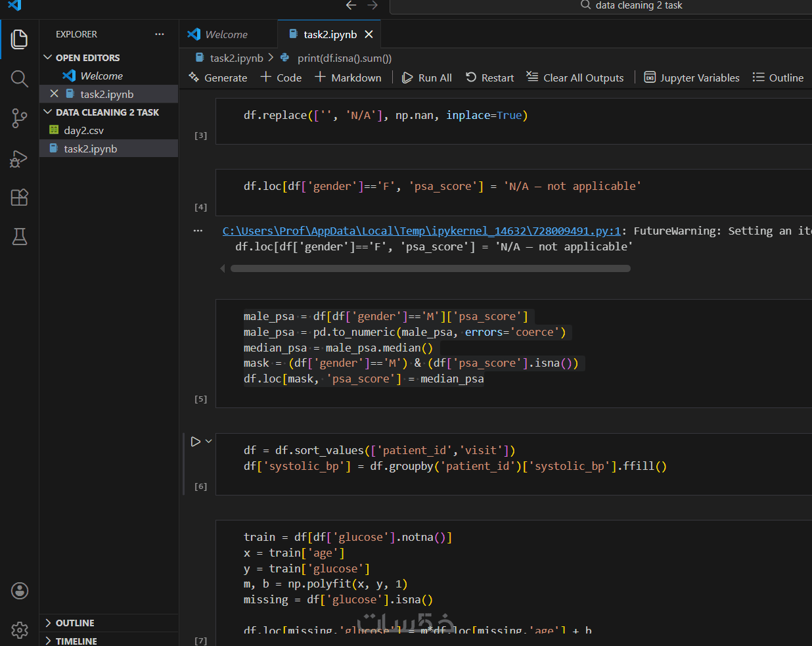Open the run options dropdown beside cell play button
This screenshot has width=812, height=646.
[x=209, y=442]
